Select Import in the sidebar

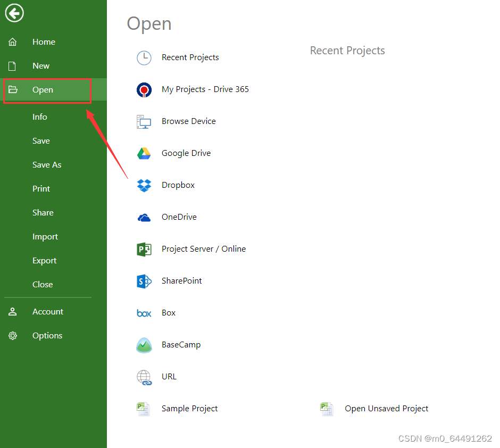(x=45, y=237)
